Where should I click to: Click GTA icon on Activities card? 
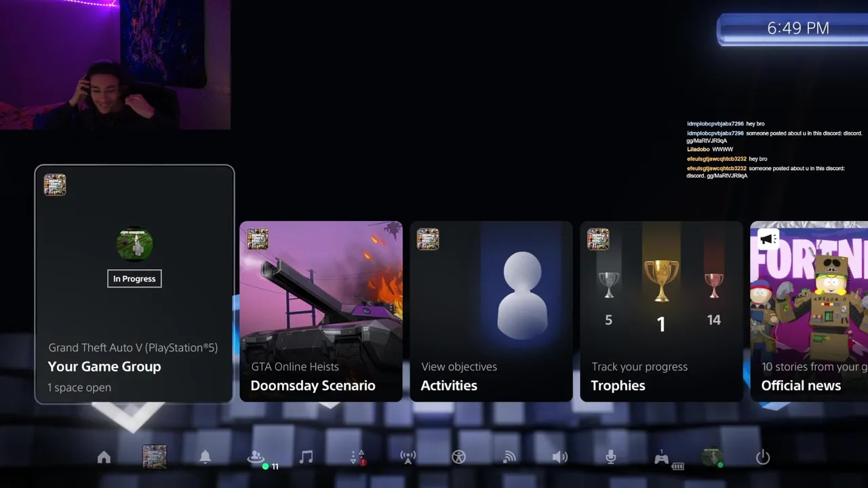(428, 239)
